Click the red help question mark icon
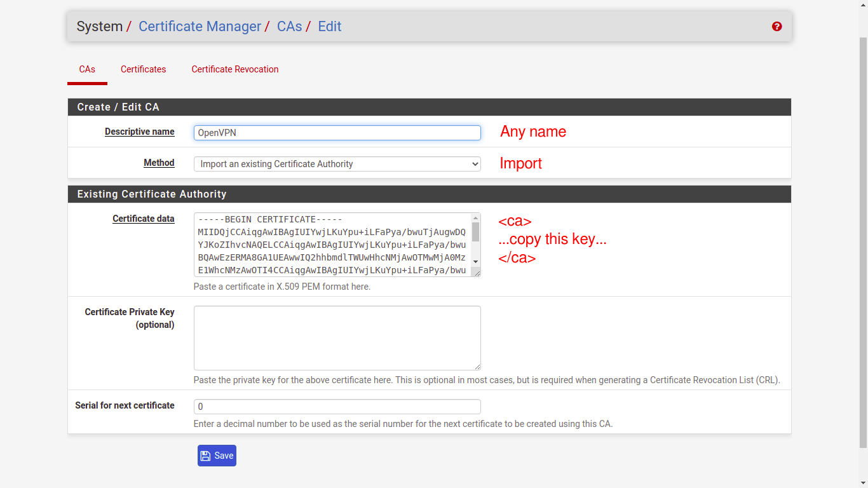Image resolution: width=868 pixels, height=488 pixels. pyautogui.click(x=776, y=27)
